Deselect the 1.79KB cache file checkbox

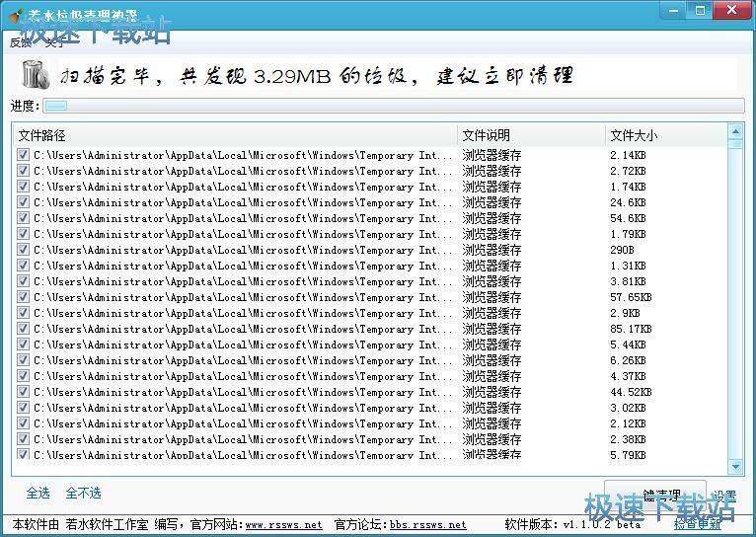click(23, 233)
